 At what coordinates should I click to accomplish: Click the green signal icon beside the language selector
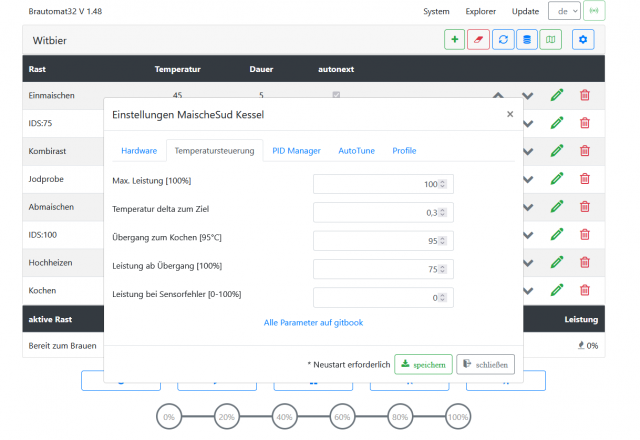(594, 11)
